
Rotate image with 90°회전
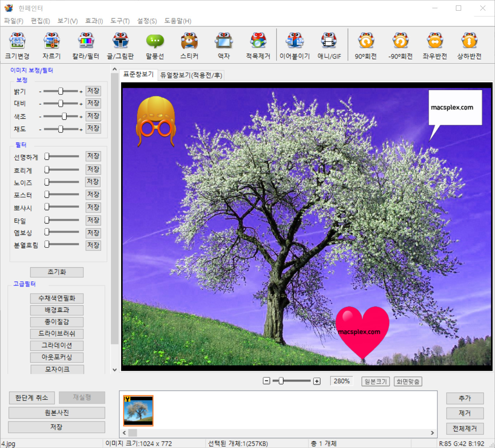pos(366,46)
